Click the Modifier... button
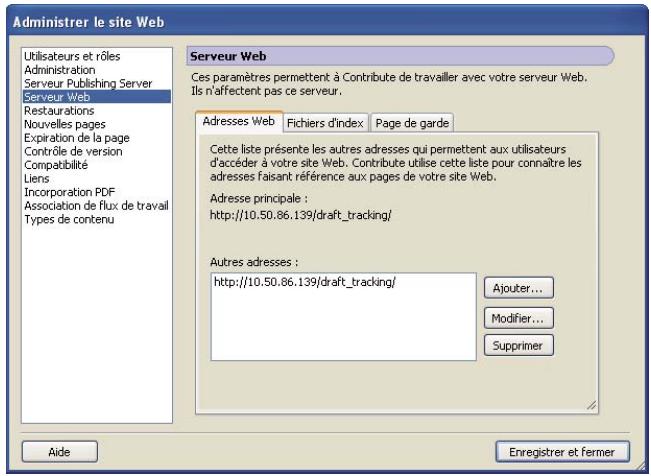Image resolution: width=651 pixels, height=476 pixels. coord(519,318)
